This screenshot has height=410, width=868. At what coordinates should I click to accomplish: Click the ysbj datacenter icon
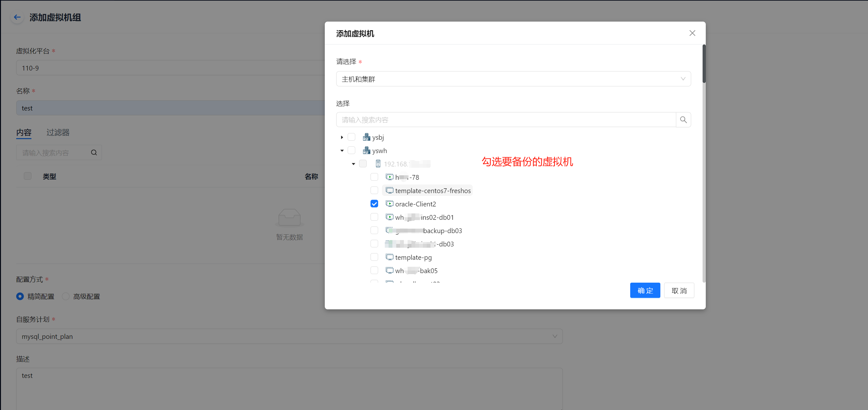click(366, 137)
